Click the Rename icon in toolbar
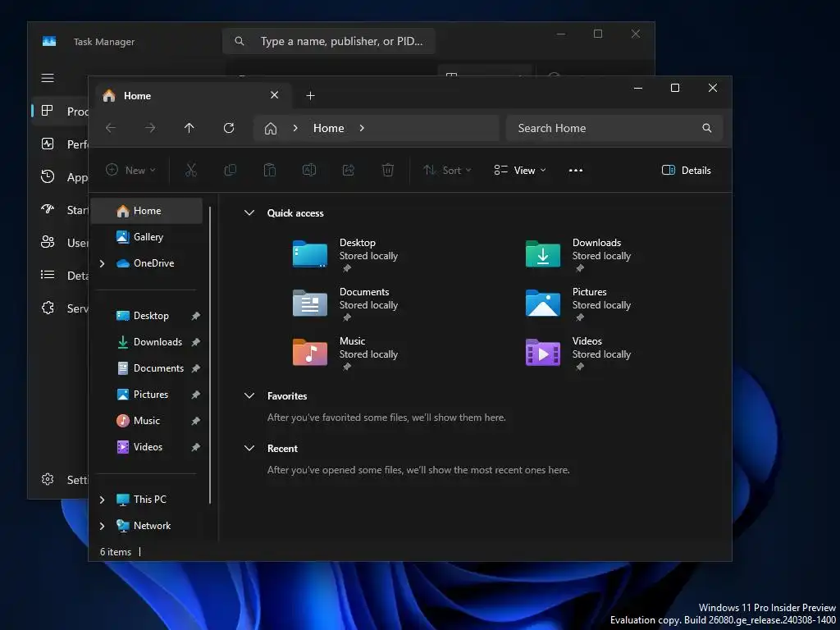This screenshot has height=630, width=840. click(x=309, y=171)
